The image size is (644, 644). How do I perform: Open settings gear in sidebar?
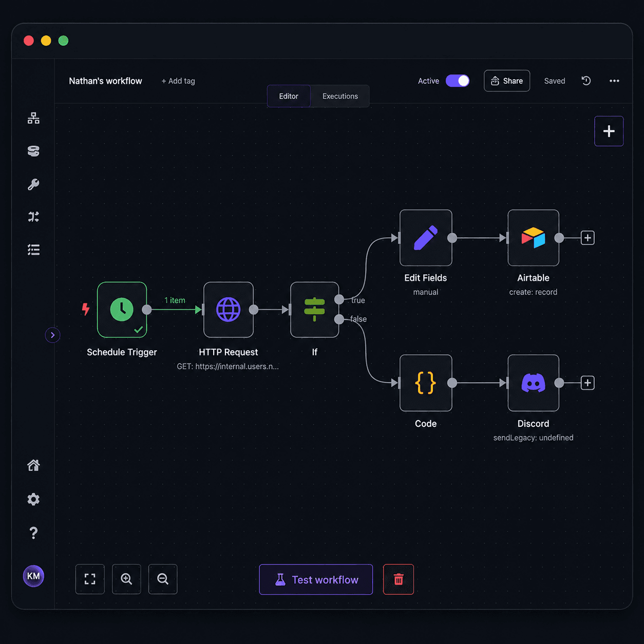point(33,499)
